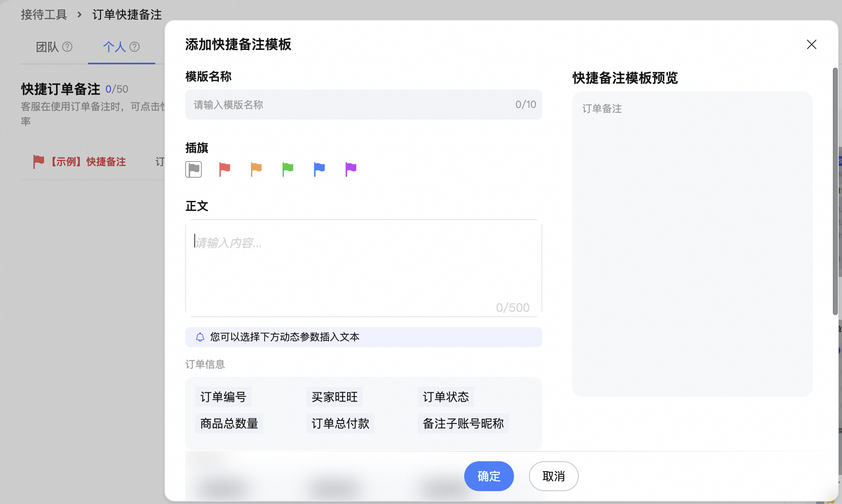842x504 pixels.
Task: Select the red flag
Action: tap(225, 169)
